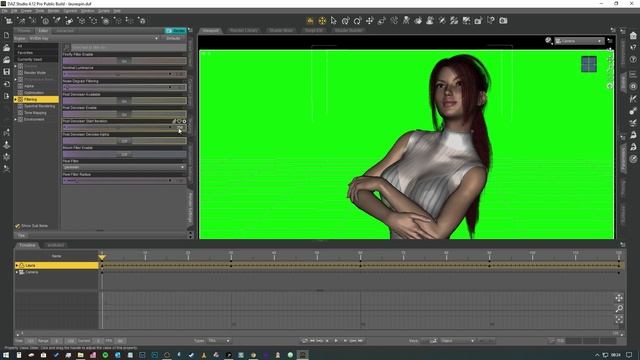Screen dimensions: 640x360
Task: Click the gear icon beside Post Denoiser Start Iteration
Action: coord(184,121)
